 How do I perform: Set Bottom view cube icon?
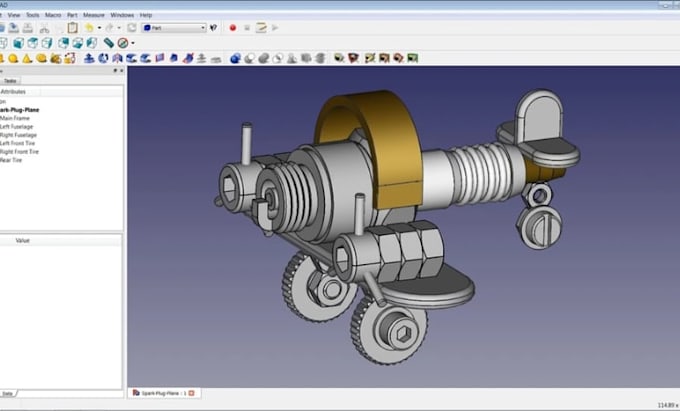point(78,43)
